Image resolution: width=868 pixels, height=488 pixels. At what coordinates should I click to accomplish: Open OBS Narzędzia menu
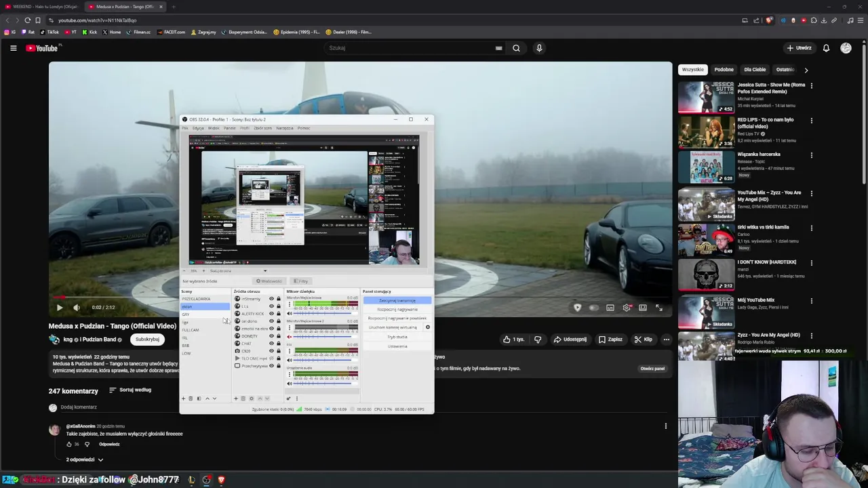[285, 128]
